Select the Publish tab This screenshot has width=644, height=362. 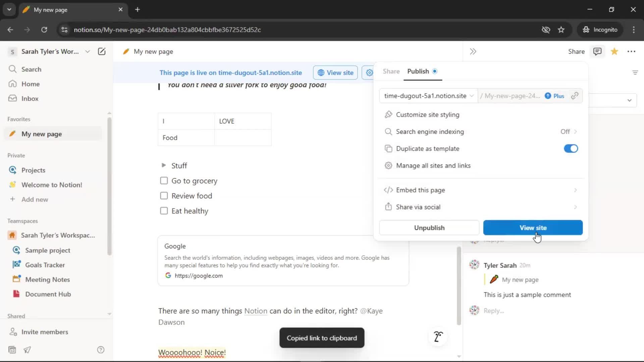click(x=422, y=71)
